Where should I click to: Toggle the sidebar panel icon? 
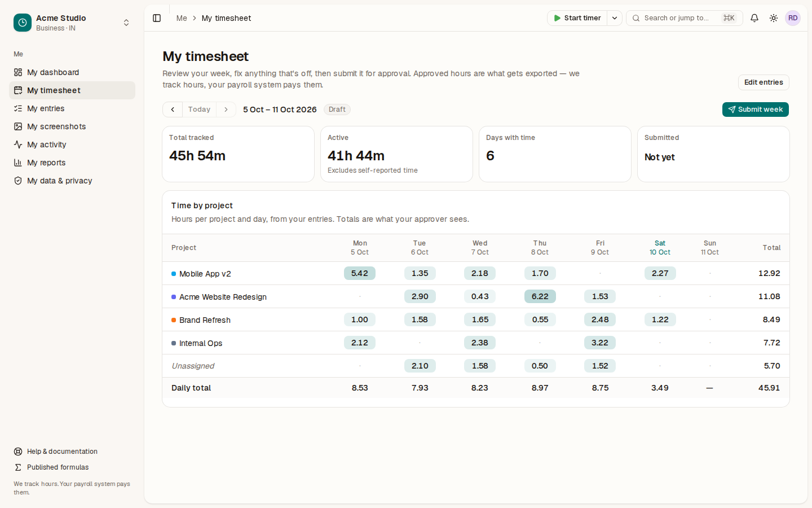(x=157, y=18)
